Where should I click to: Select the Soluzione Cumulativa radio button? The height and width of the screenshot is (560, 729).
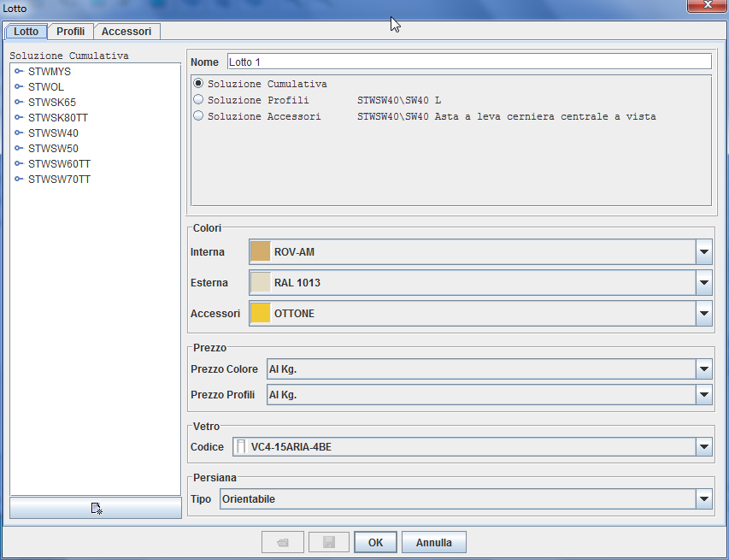click(x=198, y=84)
